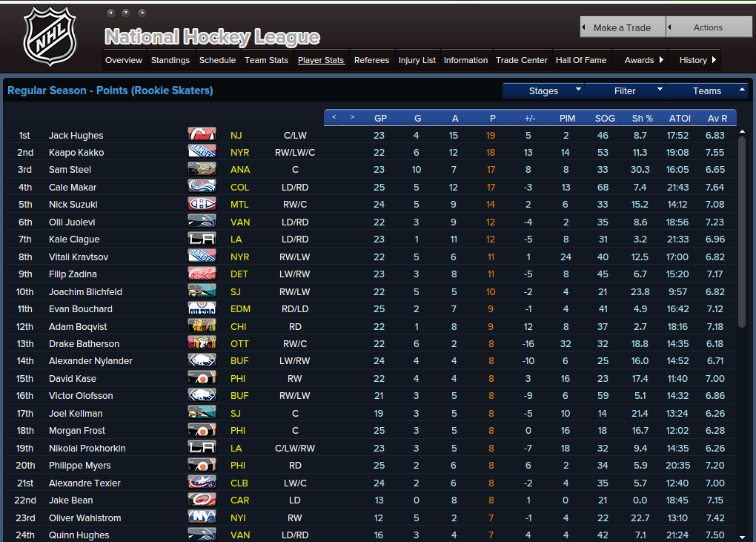This screenshot has width=756, height=542.
Task: Click the Canucks logo beside Olli Juolevi
Action: 202,222
